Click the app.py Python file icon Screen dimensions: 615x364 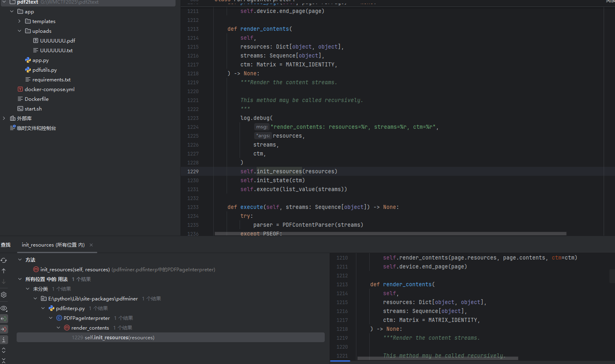click(x=28, y=60)
